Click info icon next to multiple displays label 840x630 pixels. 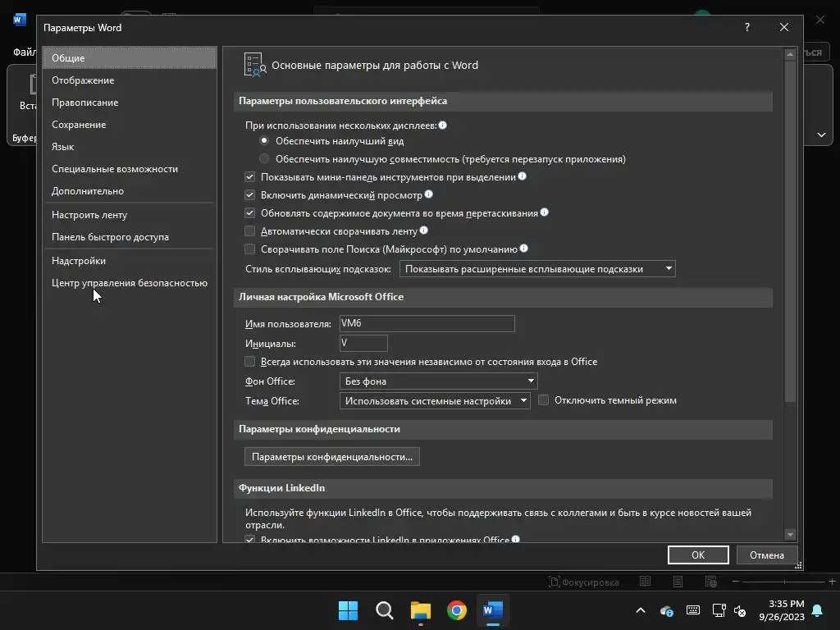coord(442,125)
